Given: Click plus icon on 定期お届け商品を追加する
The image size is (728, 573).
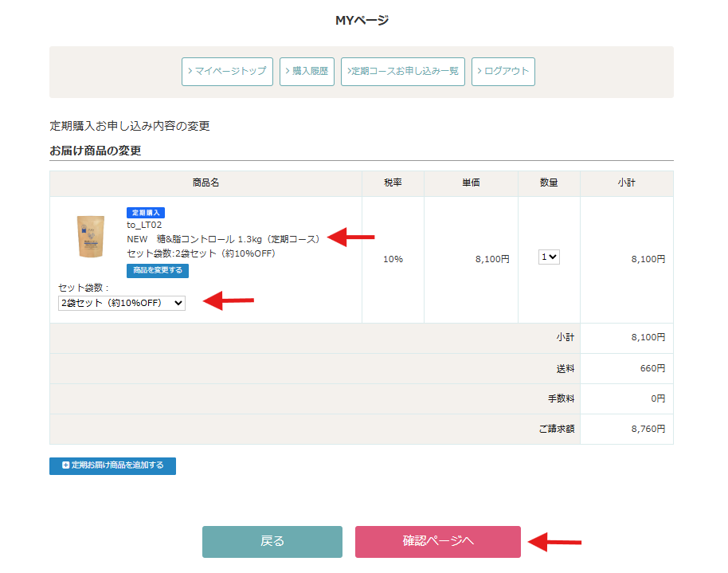Looking at the screenshot, I should click(x=66, y=465).
